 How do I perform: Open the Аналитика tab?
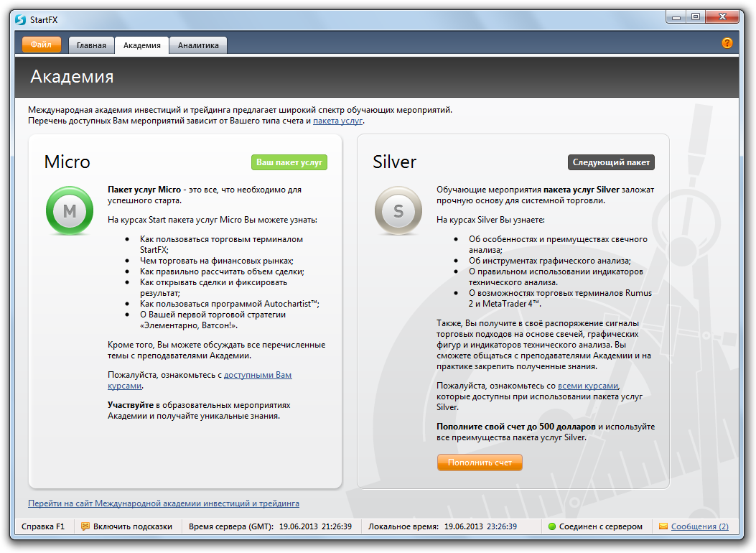(198, 45)
